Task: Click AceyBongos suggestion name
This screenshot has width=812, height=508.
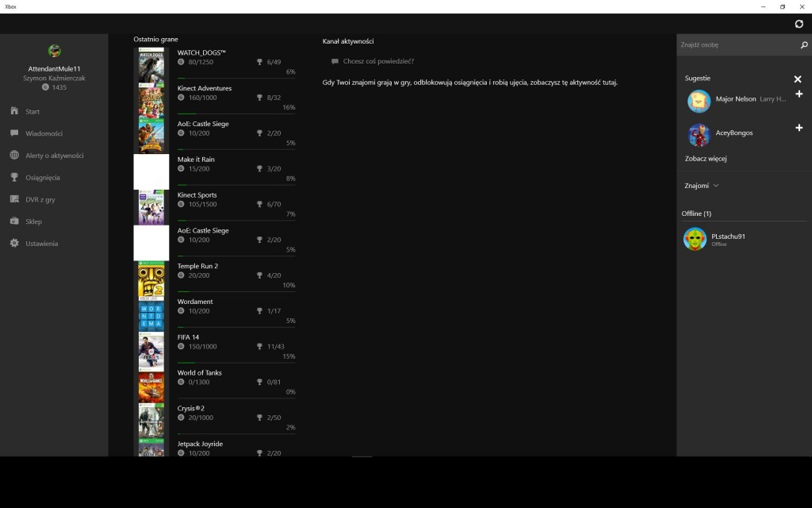Action: point(733,133)
